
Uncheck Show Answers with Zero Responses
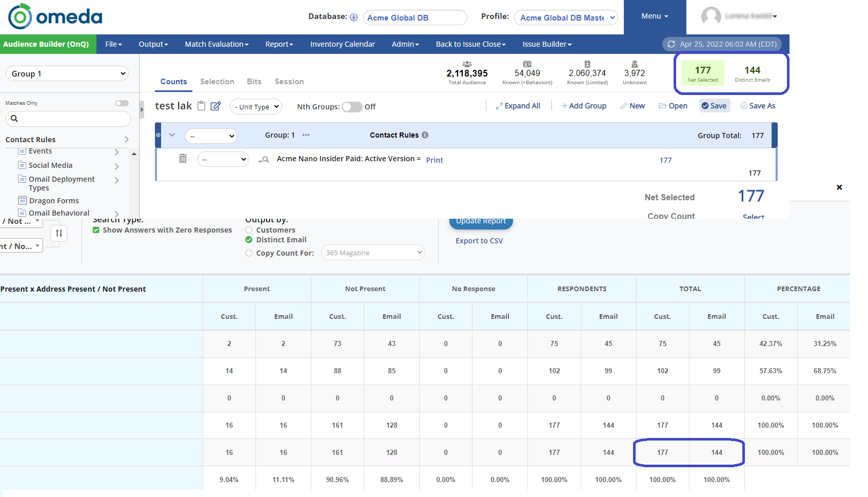pos(96,230)
